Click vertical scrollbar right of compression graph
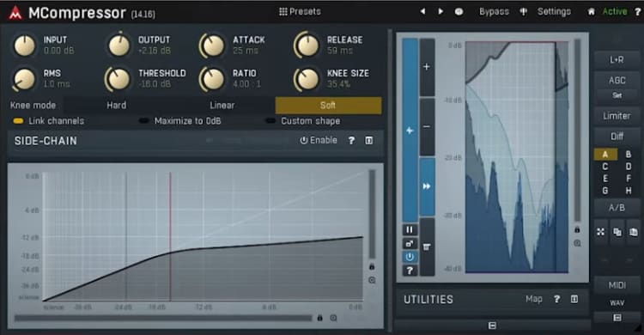644x335 pixels. coord(372,214)
